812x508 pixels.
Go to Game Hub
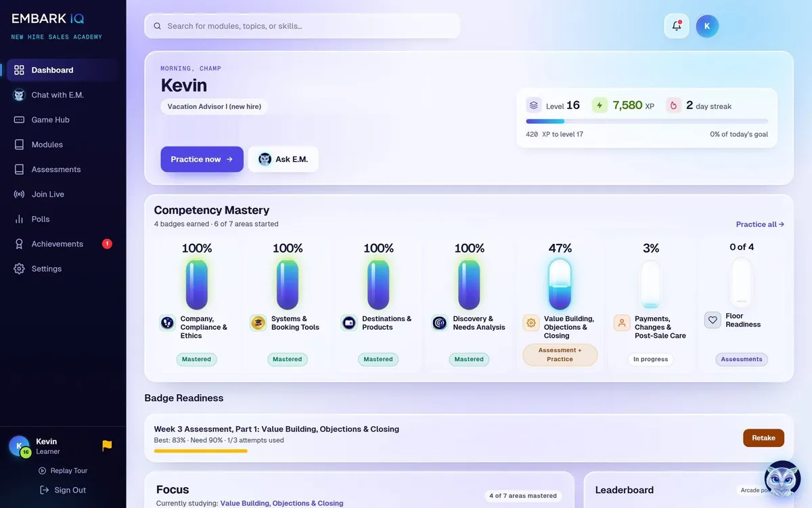tap(62, 120)
